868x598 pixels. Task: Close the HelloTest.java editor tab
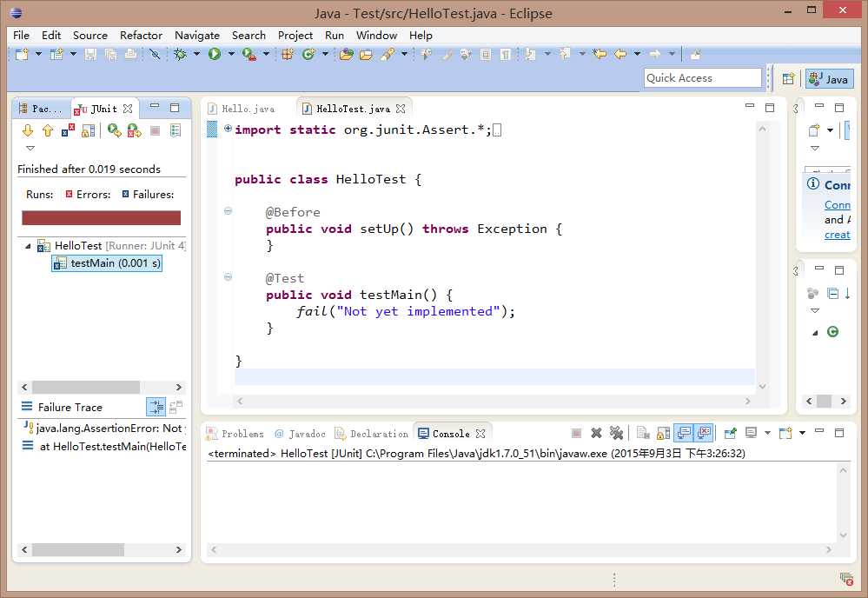pyautogui.click(x=401, y=109)
